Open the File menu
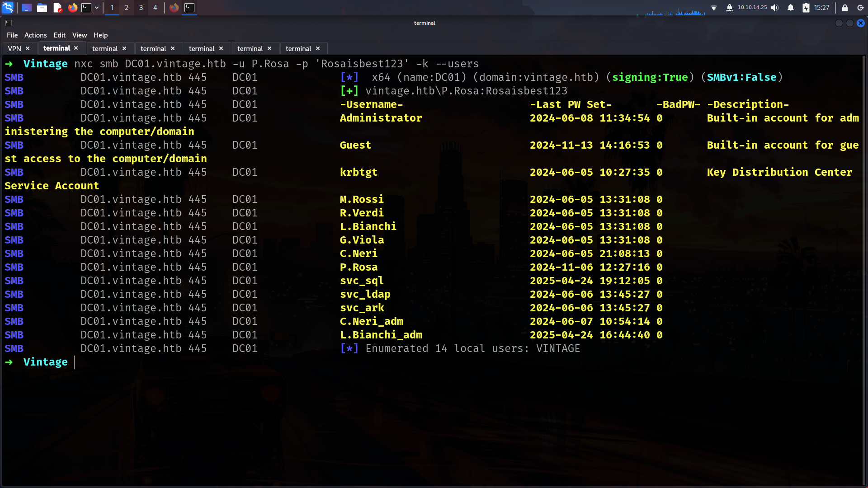The height and width of the screenshot is (488, 868). [12, 35]
